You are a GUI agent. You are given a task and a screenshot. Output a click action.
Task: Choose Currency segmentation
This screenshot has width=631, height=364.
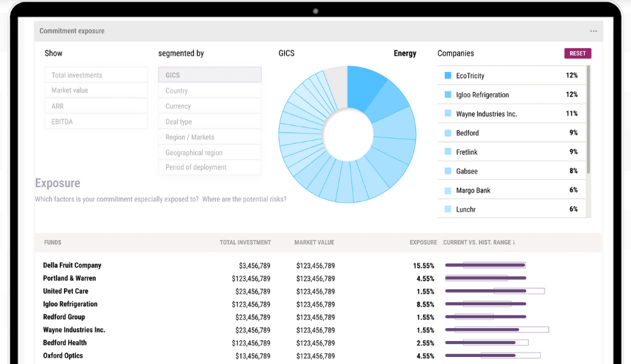tap(209, 106)
